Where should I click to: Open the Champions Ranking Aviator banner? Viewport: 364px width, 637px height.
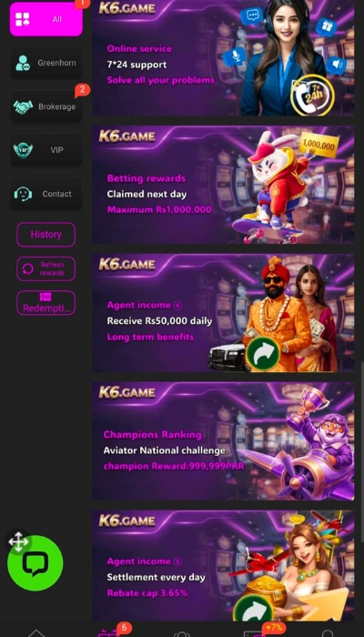223,440
